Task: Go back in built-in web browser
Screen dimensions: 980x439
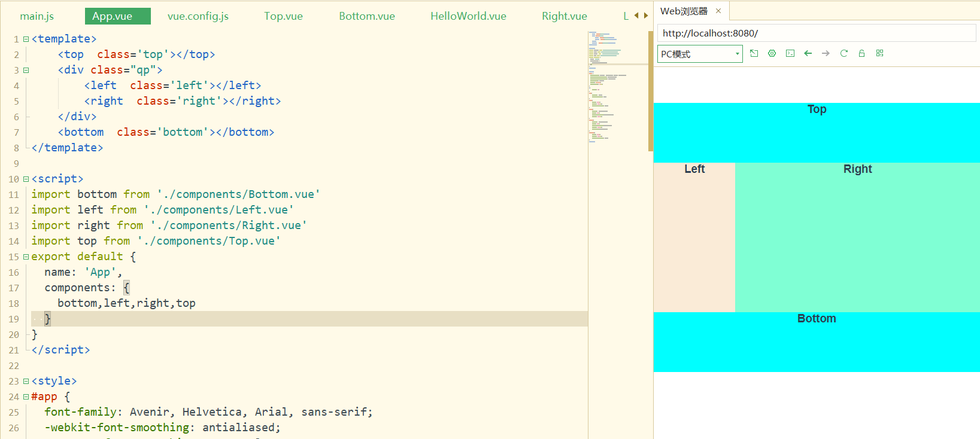Action: pyautogui.click(x=808, y=53)
